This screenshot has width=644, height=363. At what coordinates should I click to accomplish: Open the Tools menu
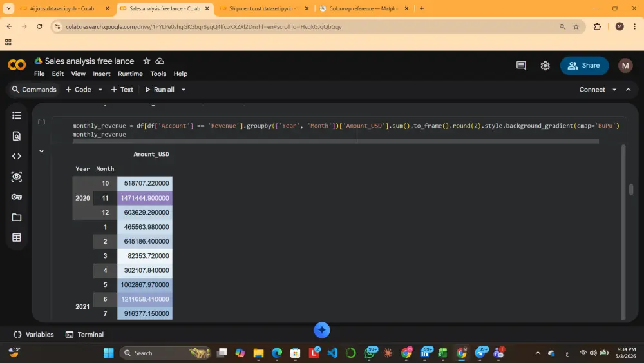[x=158, y=74]
